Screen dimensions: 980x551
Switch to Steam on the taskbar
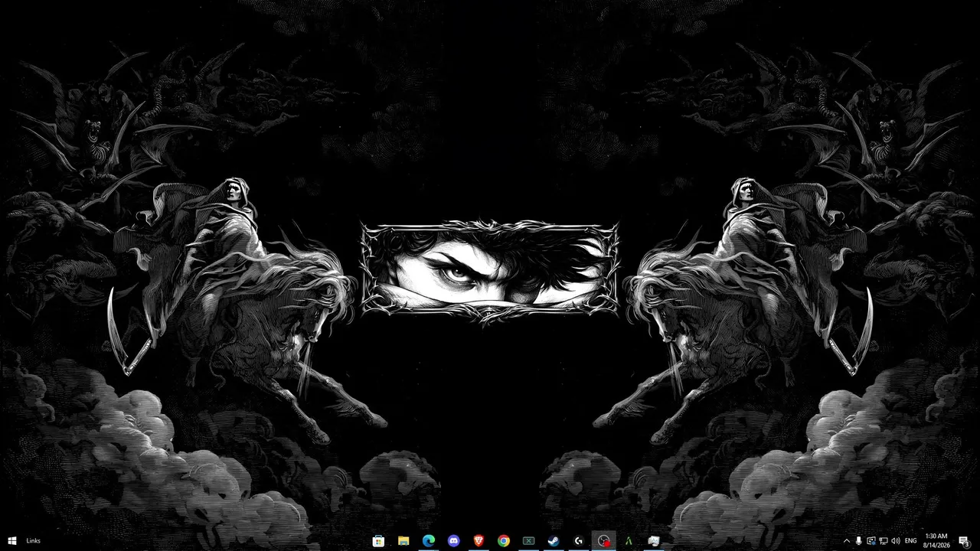coord(553,541)
